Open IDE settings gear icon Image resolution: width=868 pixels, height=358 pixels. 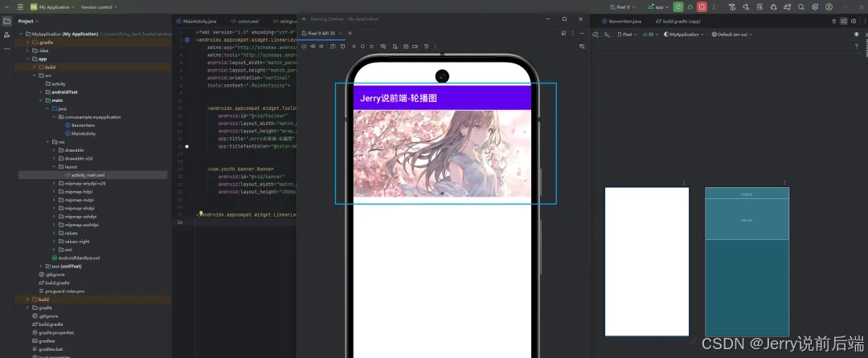click(815, 7)
